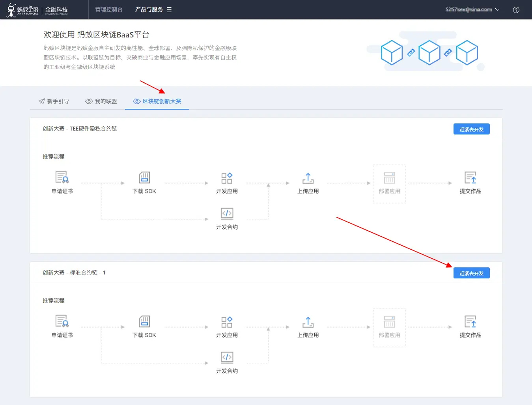Click the 上传应用 label in 标准合约链 flow
Screen dimensions: 532x405
click(x=308, y=335)
